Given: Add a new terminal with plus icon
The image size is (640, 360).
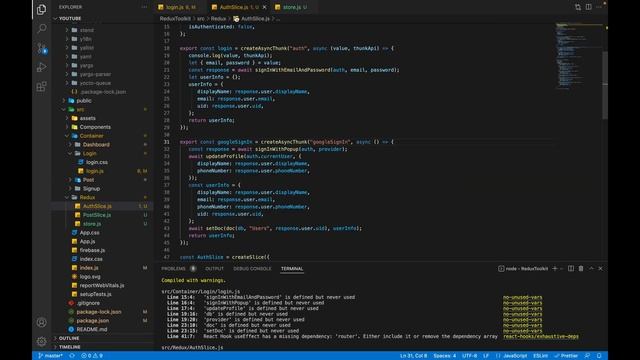Looking at the screenshot, I should [x=555, y=269].
